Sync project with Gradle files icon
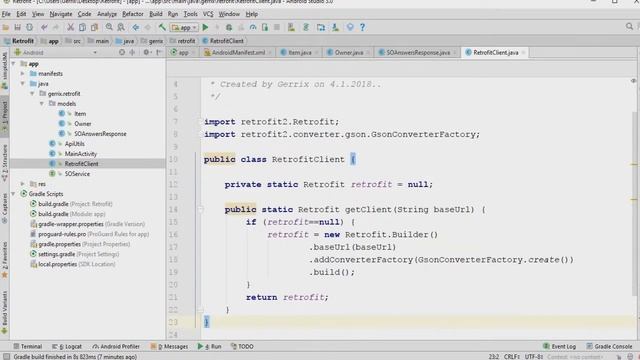 click(306, 27)
